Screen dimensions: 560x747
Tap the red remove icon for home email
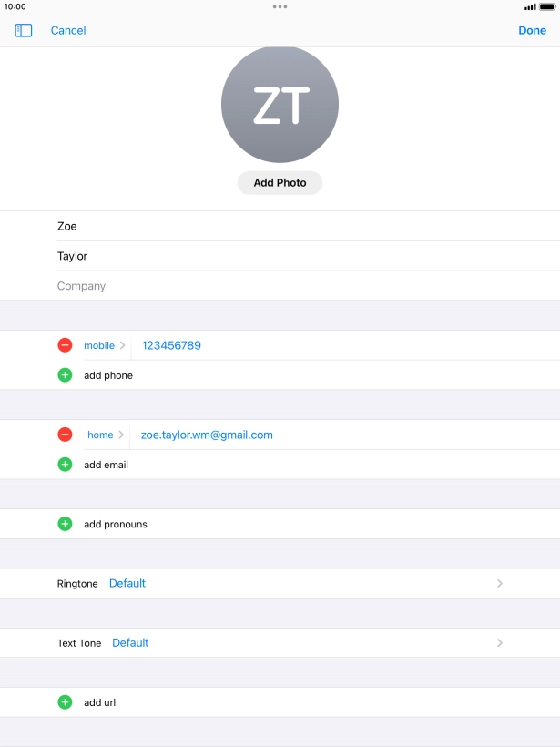(x=65, y=435)
